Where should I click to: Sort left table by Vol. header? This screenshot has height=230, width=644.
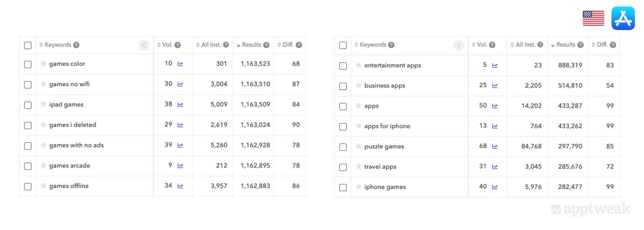pos(167,45)
